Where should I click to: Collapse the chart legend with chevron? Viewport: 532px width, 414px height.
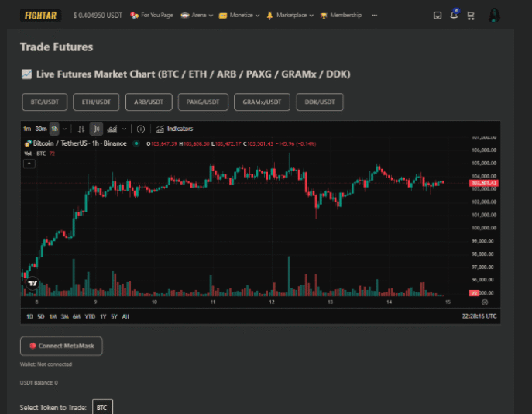pos(28,163)
